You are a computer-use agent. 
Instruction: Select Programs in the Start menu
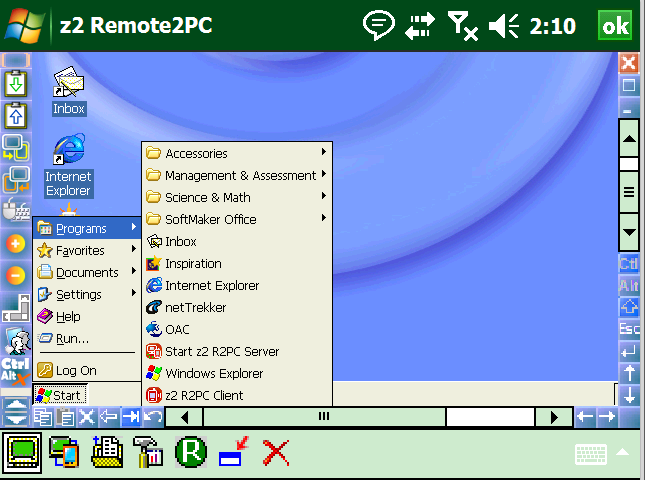coord(87,228)
